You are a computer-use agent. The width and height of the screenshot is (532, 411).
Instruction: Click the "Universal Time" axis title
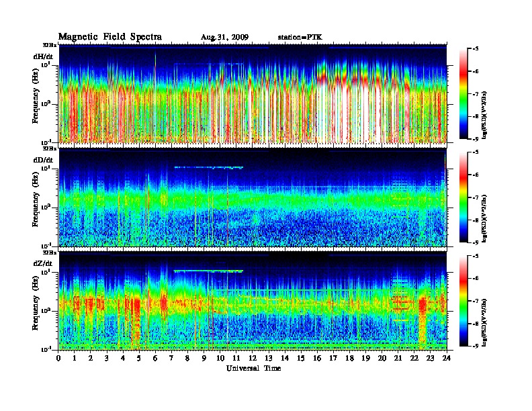254,368
